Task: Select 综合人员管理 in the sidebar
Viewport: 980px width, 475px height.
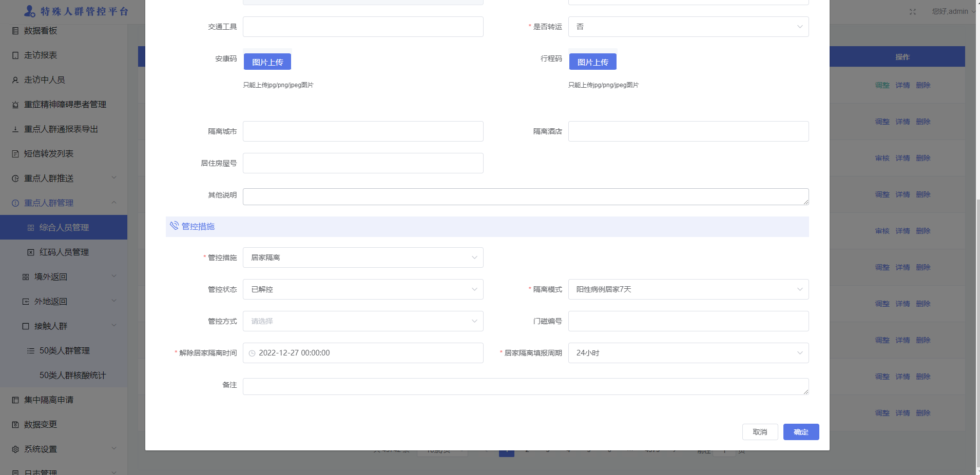Action: pos(64,227)
